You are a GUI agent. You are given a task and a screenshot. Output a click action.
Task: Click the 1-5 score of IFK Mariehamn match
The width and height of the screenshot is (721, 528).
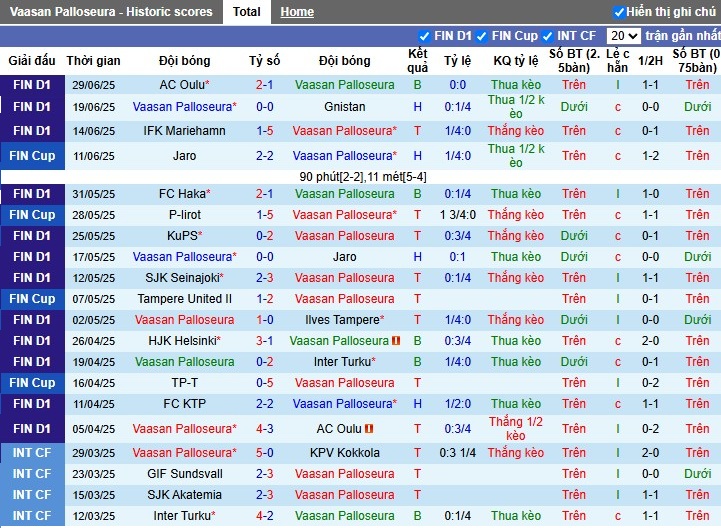point(264,131)
